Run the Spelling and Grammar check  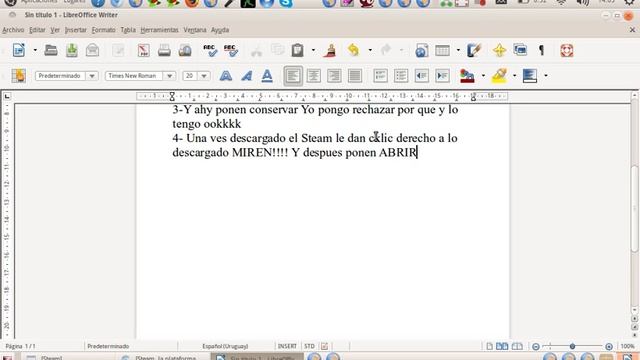(210, 50)
